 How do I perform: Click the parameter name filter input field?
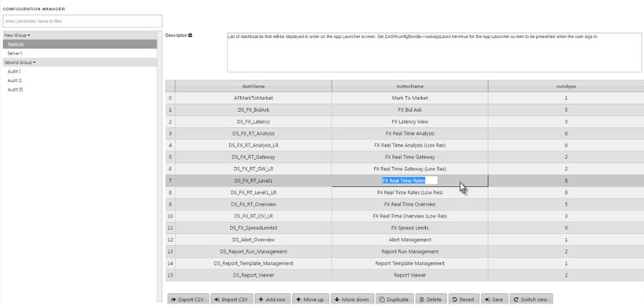pos(83,21)
